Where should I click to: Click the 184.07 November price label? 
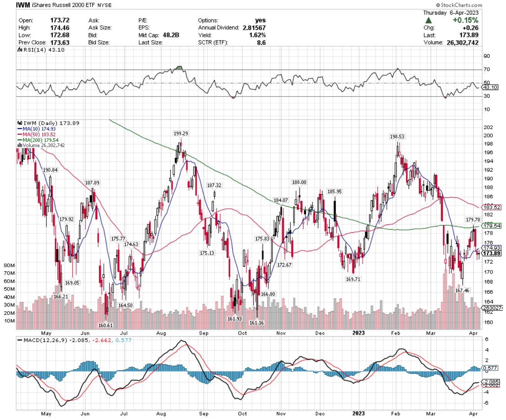(x=281, y=200)
